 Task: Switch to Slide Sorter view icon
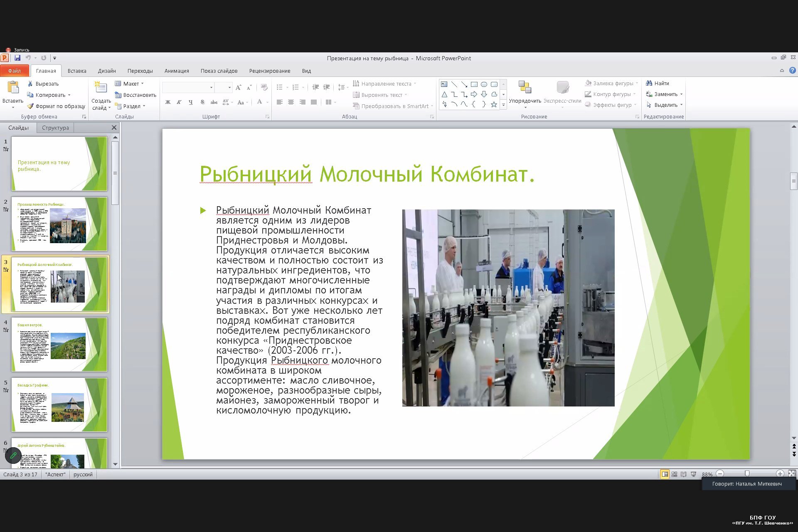click(x=674, y=474)
